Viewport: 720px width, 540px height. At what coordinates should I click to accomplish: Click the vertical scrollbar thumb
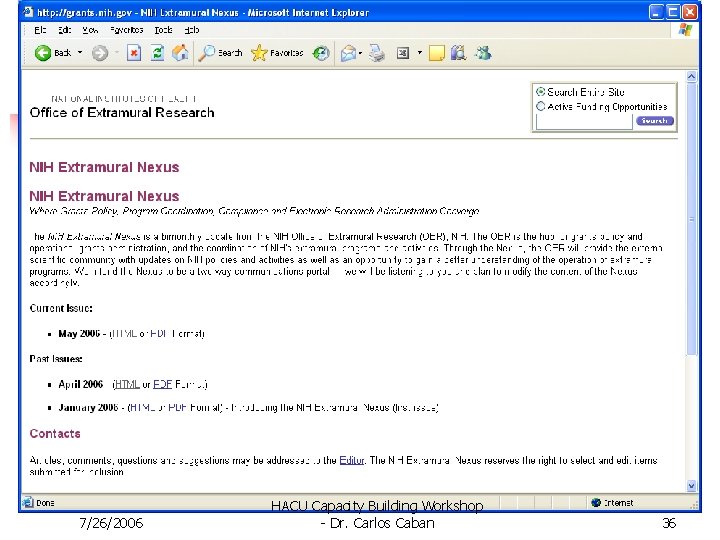pyautogui.click(x=692, y=219)
